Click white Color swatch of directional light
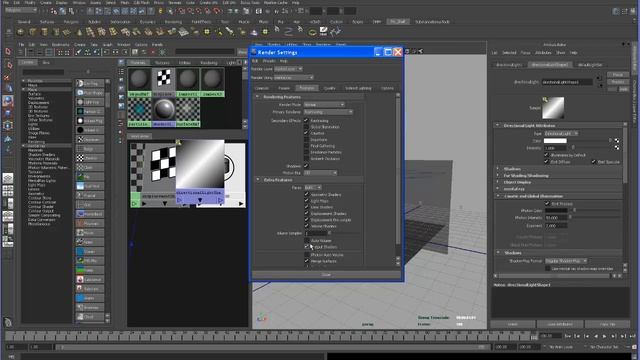This screenshot has height=360, width=640. pos(555,141)
